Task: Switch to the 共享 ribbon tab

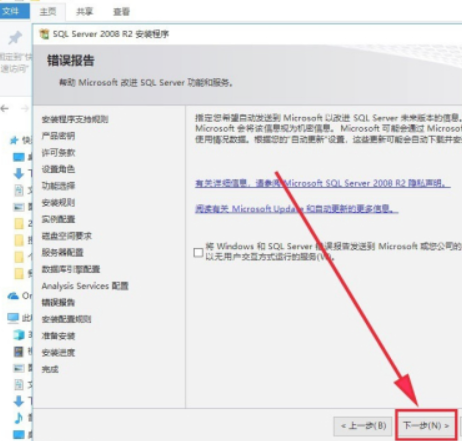Action: coord(84,12)
